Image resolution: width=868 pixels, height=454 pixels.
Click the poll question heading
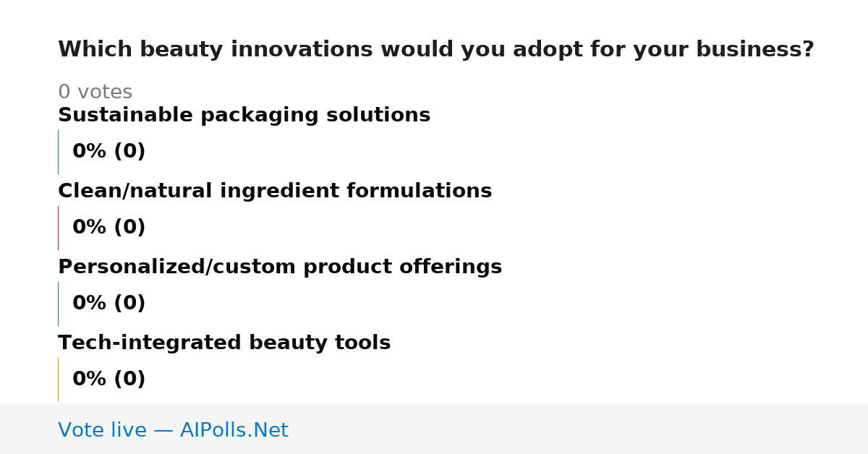point(436,50)
